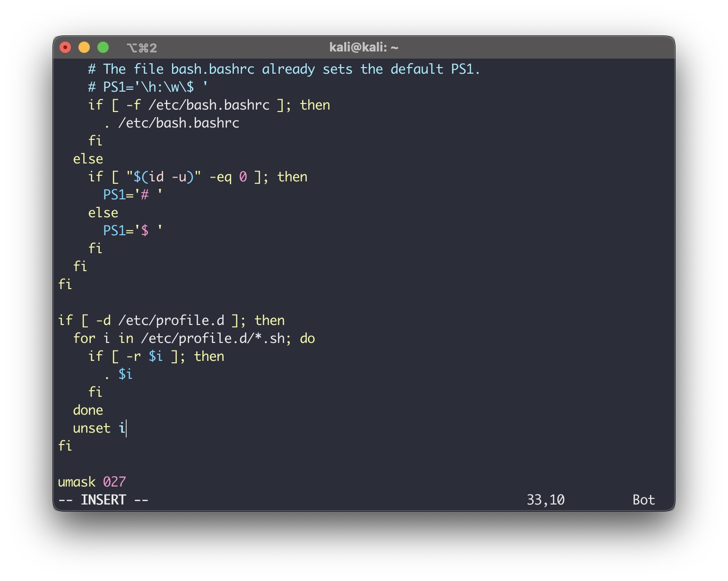Click the cursor position '33,10' in status line
This screenshot has width=728, height=581.
[x=546, y=500]
